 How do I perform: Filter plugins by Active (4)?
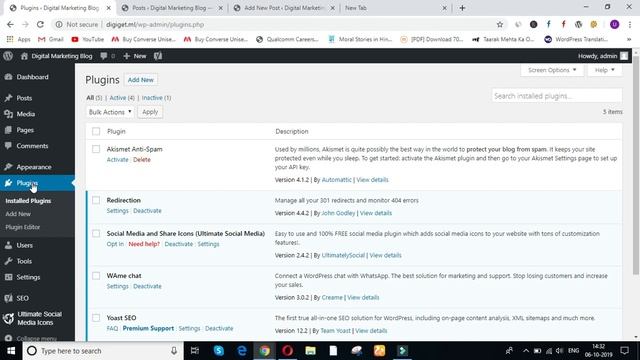122,98
